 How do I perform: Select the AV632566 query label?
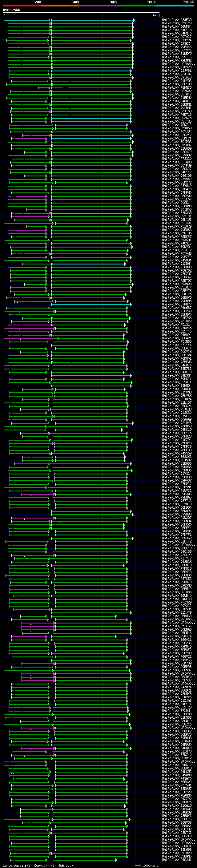pyautogui.click(x=11, y=10)
